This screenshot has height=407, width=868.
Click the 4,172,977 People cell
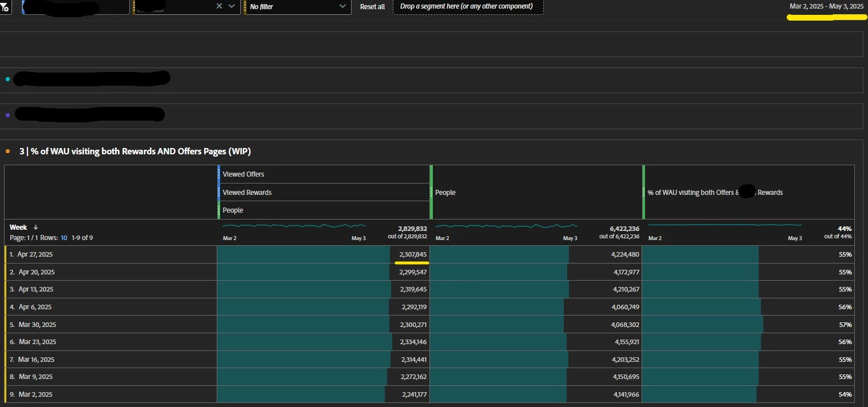pyautogui.click(x=536, y=272)
